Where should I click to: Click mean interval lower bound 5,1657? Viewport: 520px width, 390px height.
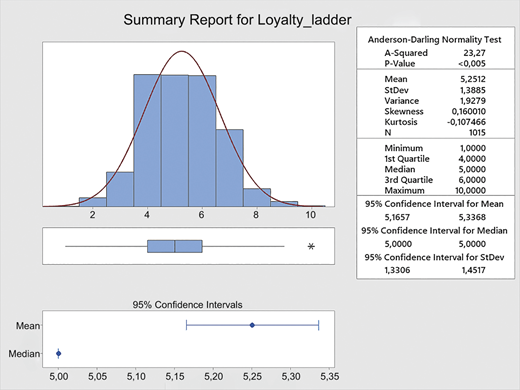coord(397,217)
